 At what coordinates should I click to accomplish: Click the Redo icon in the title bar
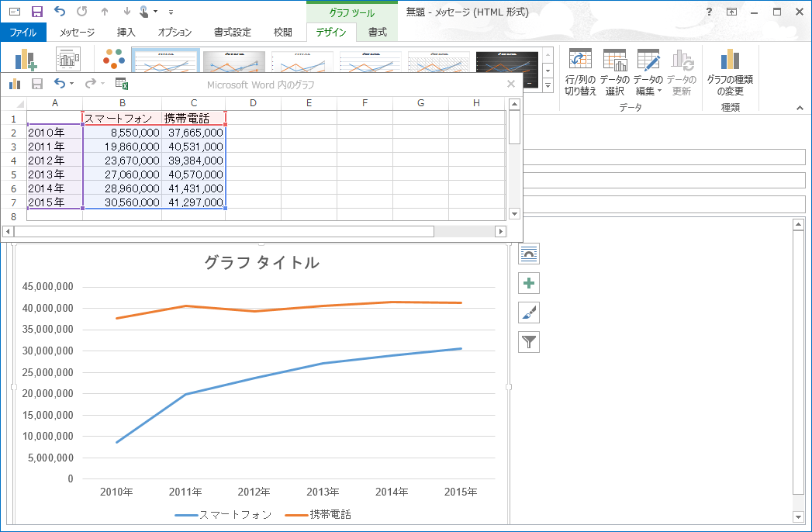(x=82, y=12)
